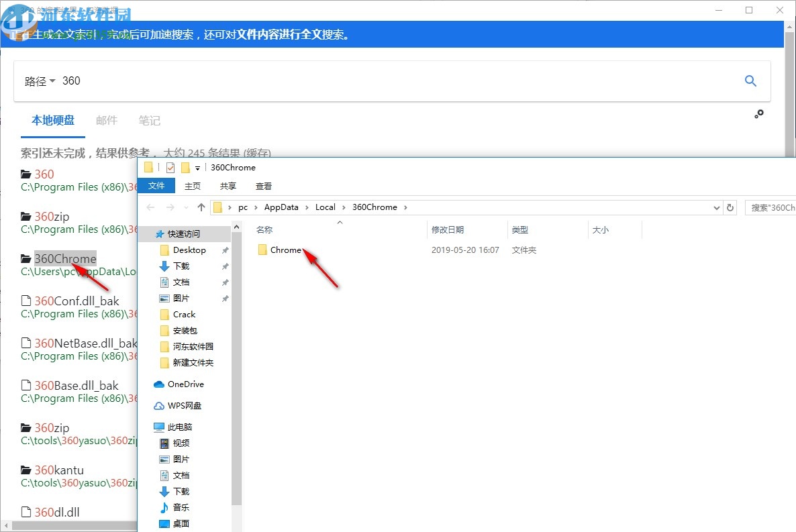The height and width of the screenshot is (532, 796).
Task: Click folder icon beside the 360kantu result
Action: pyautogui.click(x=26, y=470)
